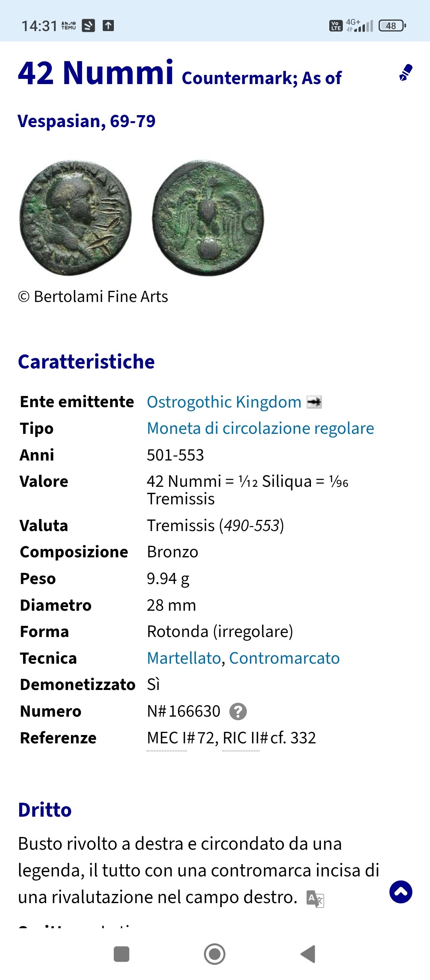Tap the upload arrow icon in status bar
This screenshot has height=980, width=430.
[x=108, y=25]
